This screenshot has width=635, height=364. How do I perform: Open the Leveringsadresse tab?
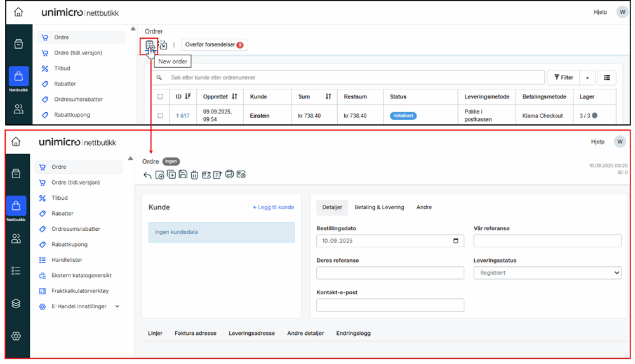point(251,333)
